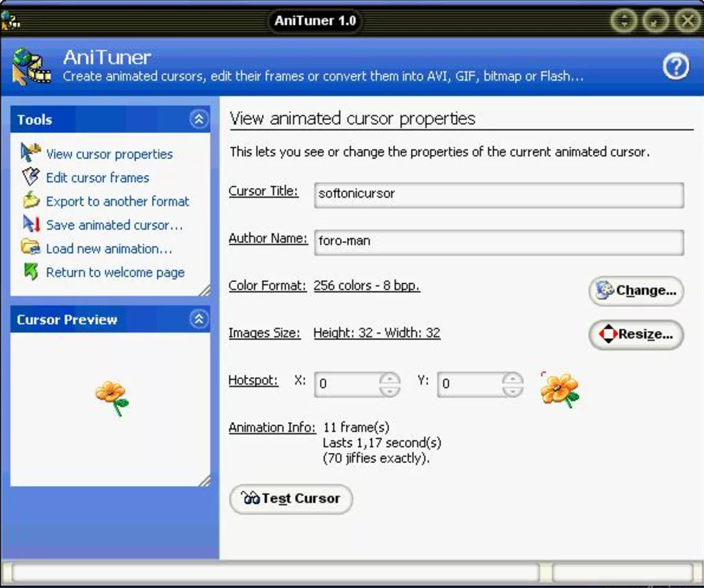Image resolution: width=704 pixels, height=588 pixels.
Task: Click the Images Size: label
Action: point(265,333)
